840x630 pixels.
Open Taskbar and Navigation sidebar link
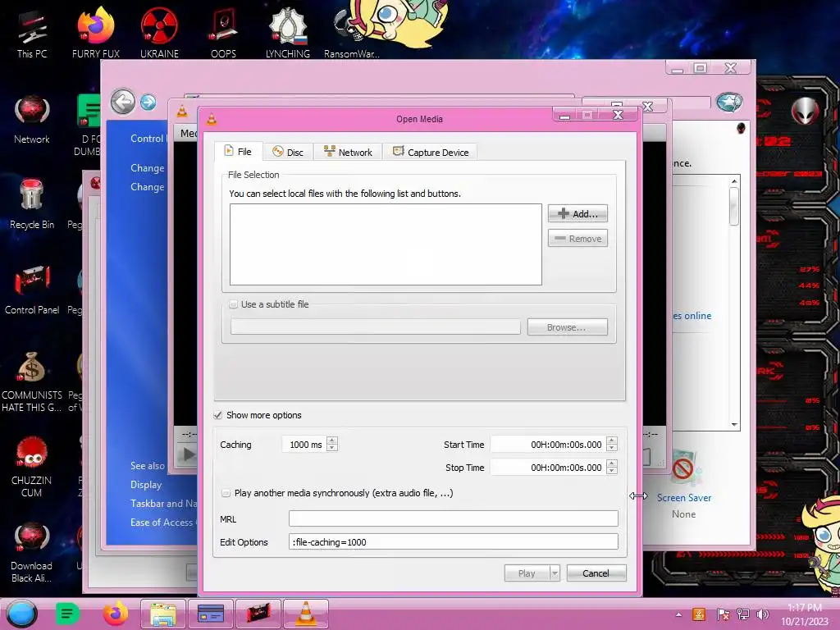click(164, 504)
